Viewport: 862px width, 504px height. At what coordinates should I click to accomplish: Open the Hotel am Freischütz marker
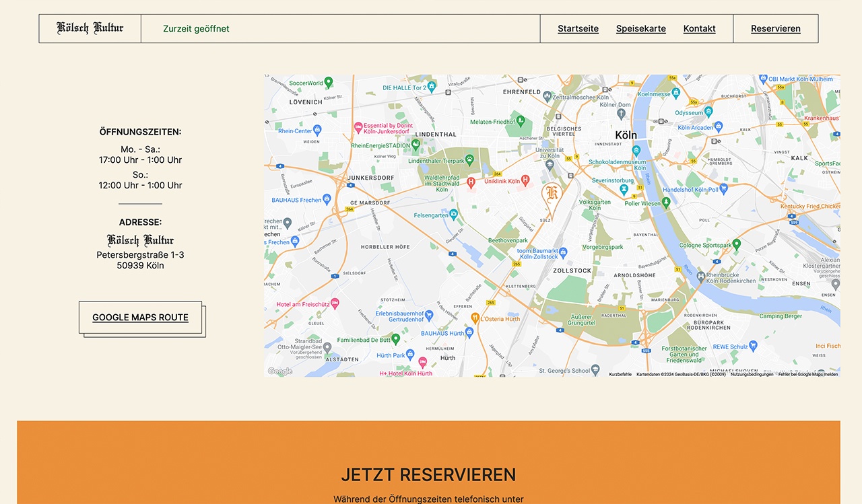point(334,303)
